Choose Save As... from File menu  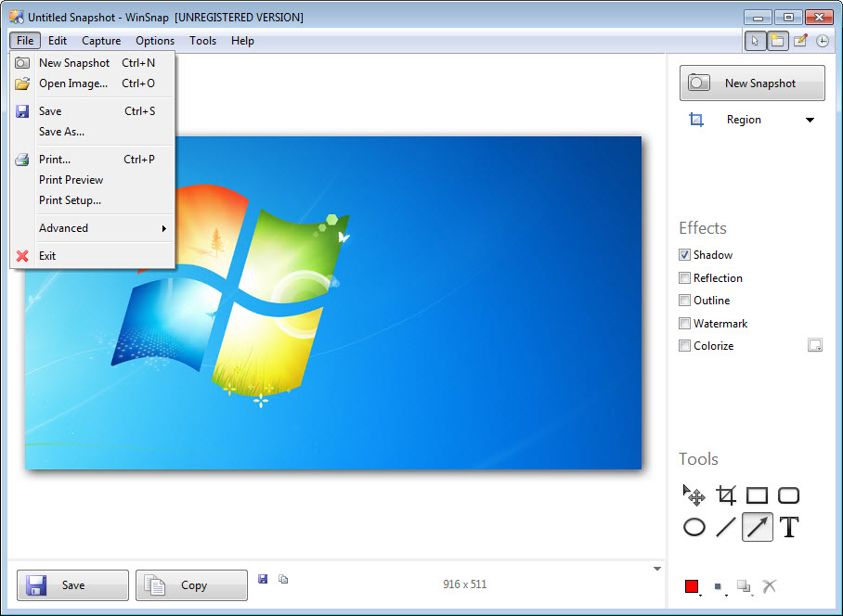(x=106, y=132)
